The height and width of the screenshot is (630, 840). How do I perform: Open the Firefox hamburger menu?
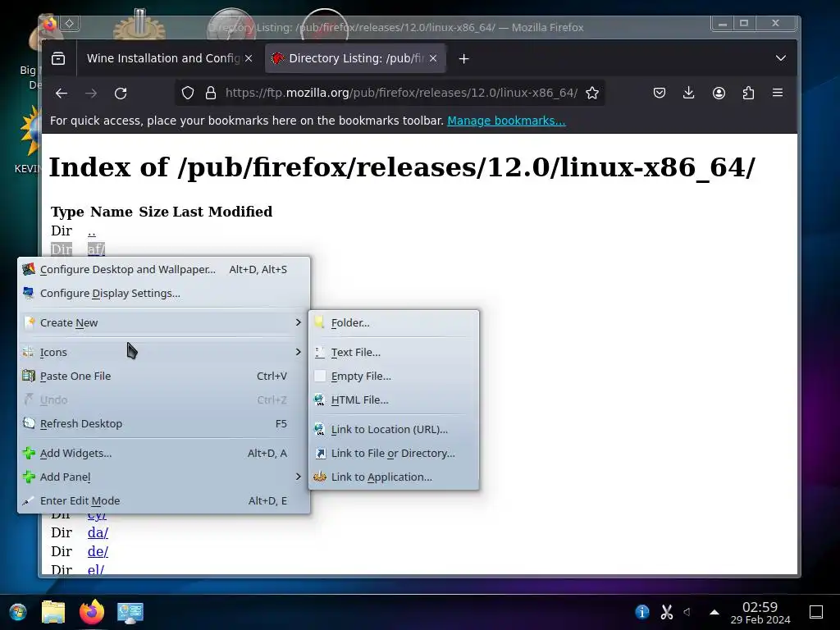click(x=778, y=94)
